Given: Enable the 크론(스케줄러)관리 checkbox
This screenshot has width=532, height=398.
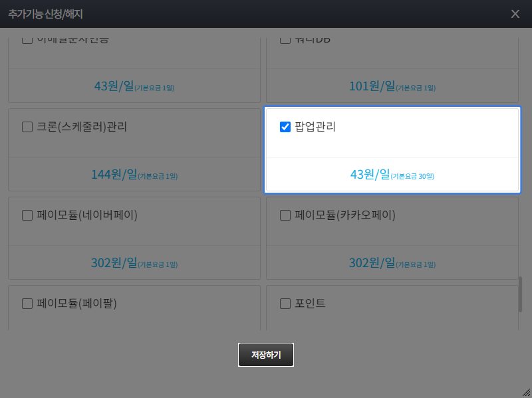Looking at the screenshot, I should point(27,127).
